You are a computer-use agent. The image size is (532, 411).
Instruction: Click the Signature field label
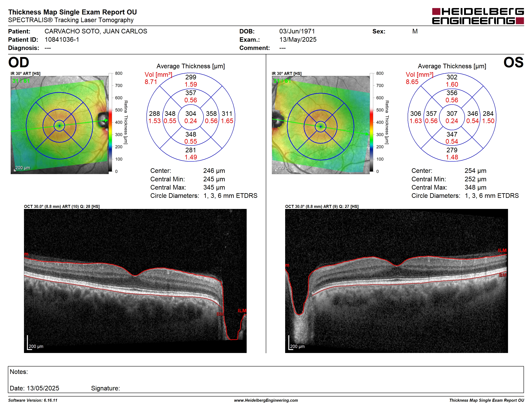click(105, 388)
